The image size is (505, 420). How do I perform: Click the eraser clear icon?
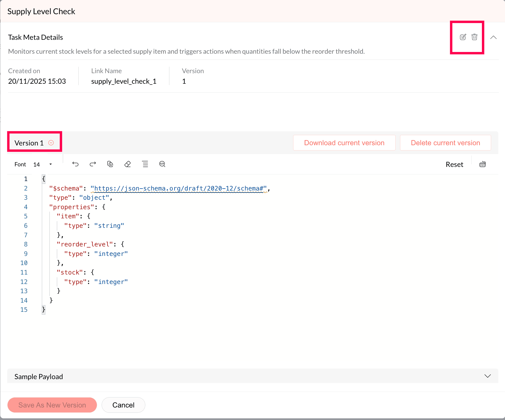point(128,164)
